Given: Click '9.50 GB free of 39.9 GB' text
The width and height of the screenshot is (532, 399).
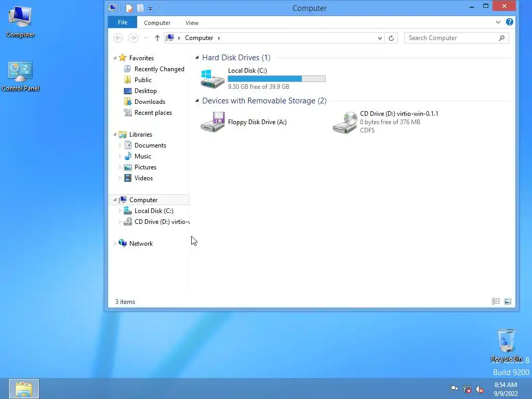Looking at the screenshot, I should tap(259, 87).
